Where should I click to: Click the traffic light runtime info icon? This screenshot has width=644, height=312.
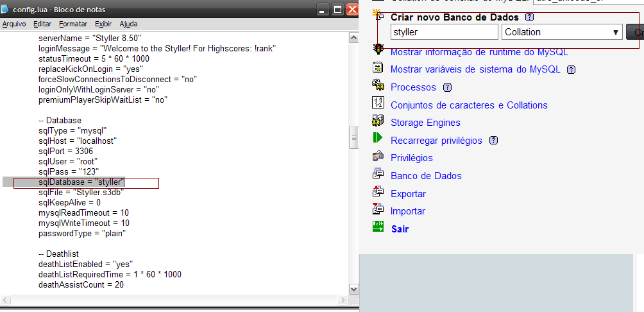tap(378, 49)
